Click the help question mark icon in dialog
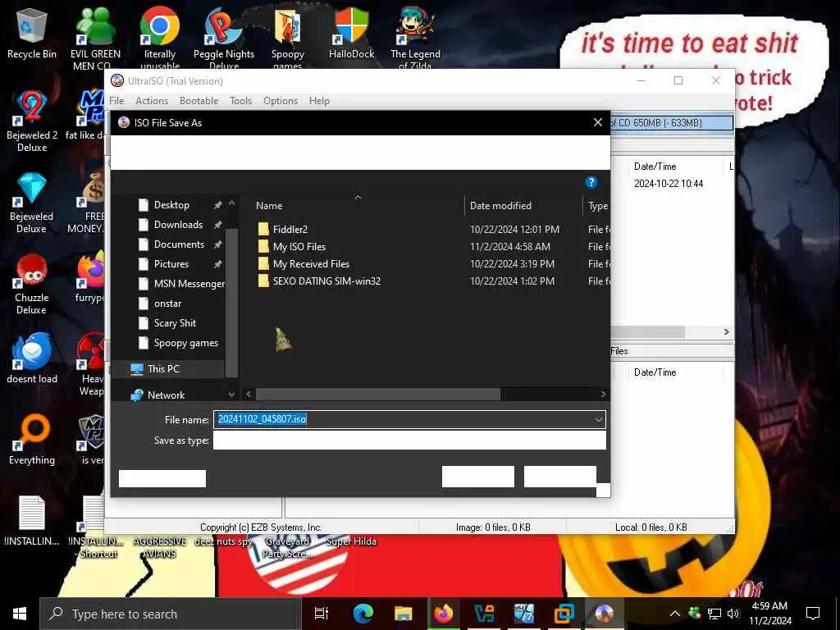The image size is (840, 630). coord(591,182)
